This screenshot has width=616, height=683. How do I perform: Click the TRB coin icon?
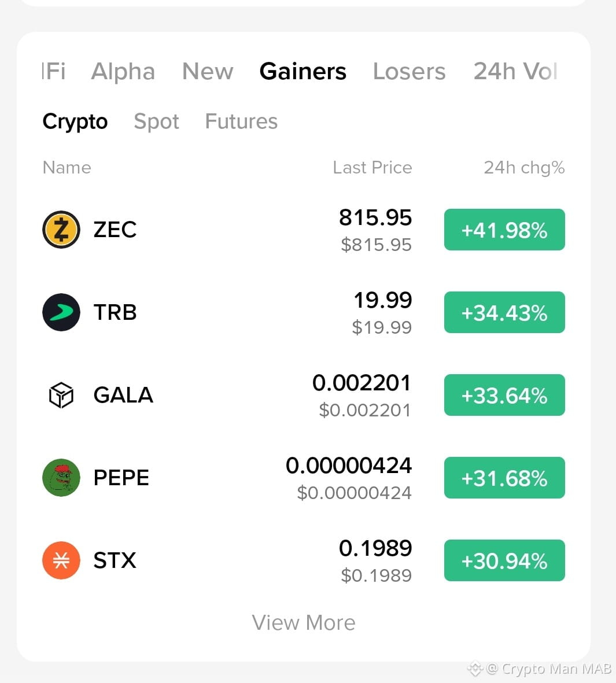[x=61, y=312]
